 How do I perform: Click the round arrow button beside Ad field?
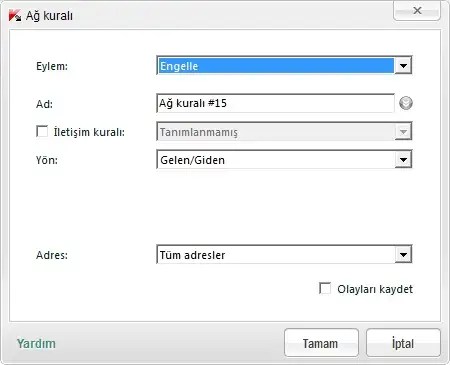(406, 103)
